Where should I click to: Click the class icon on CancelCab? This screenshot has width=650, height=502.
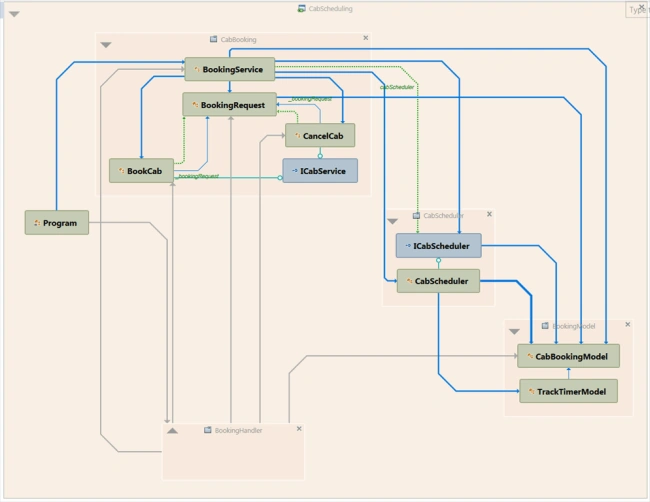coord(297,136)
